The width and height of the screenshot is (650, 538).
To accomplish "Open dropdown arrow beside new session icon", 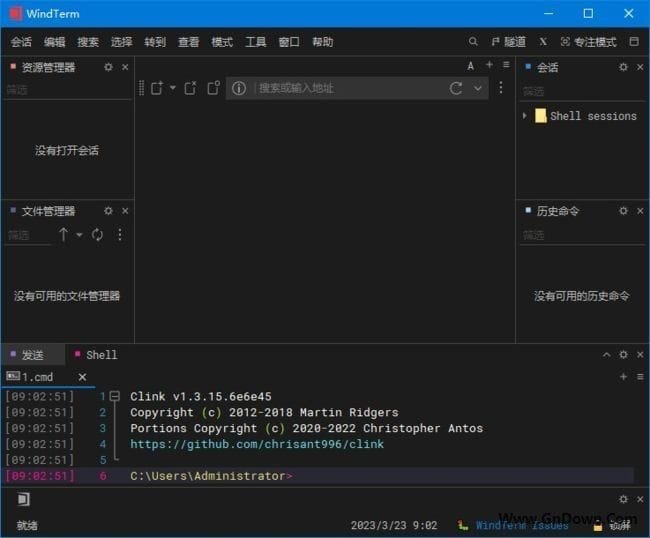I will click(x=173, y=88).
